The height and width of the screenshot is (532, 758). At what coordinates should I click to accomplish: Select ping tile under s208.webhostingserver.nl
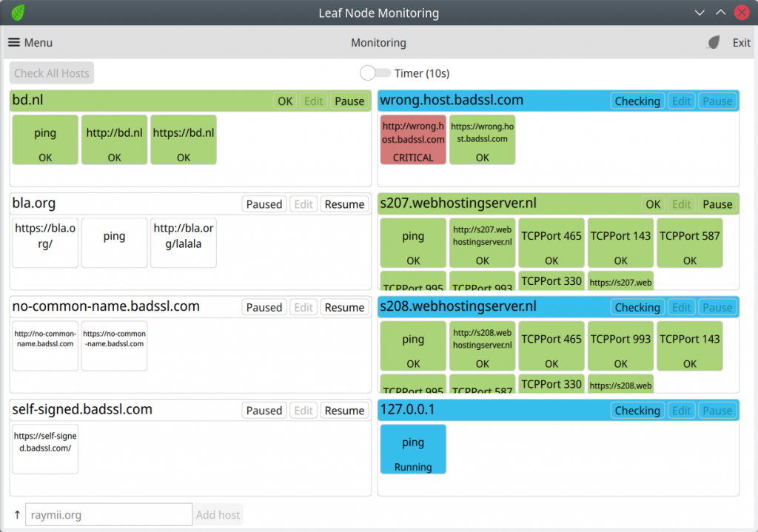coord(413,346)
